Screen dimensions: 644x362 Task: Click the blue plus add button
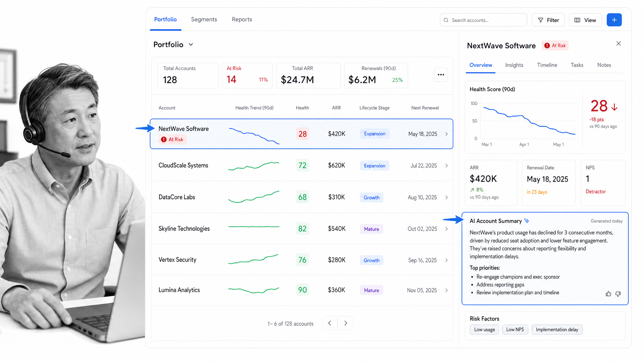pos(614,20)
